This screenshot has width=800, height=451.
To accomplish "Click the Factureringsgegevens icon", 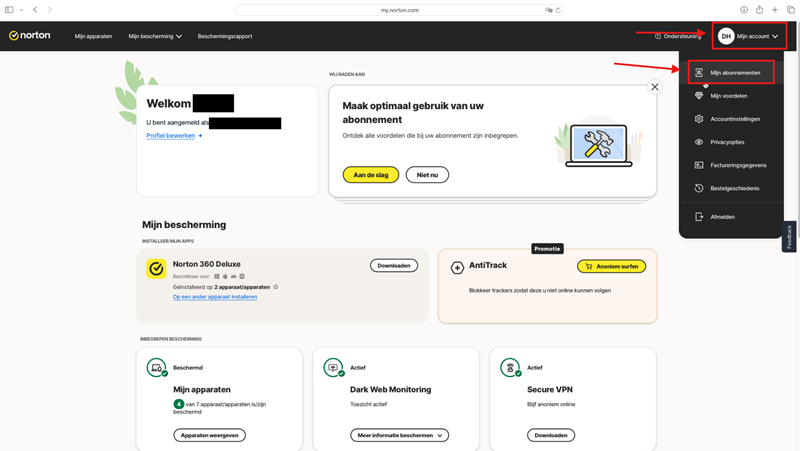I will coord(699,165).
